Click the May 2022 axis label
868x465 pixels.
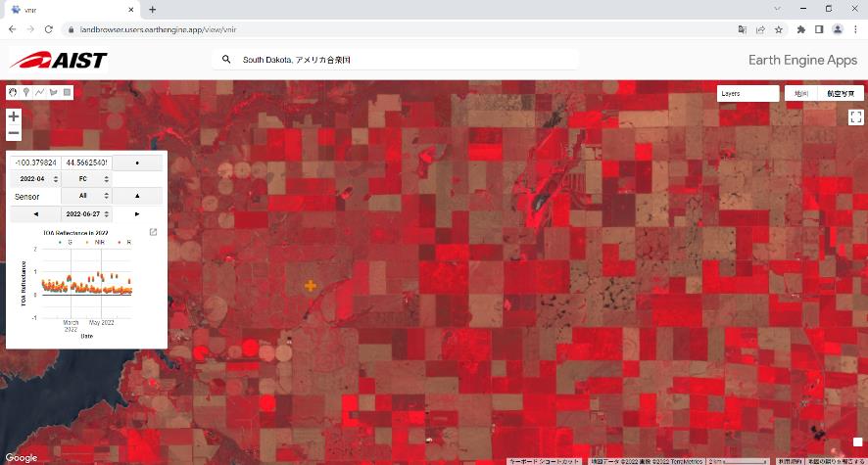101,322
